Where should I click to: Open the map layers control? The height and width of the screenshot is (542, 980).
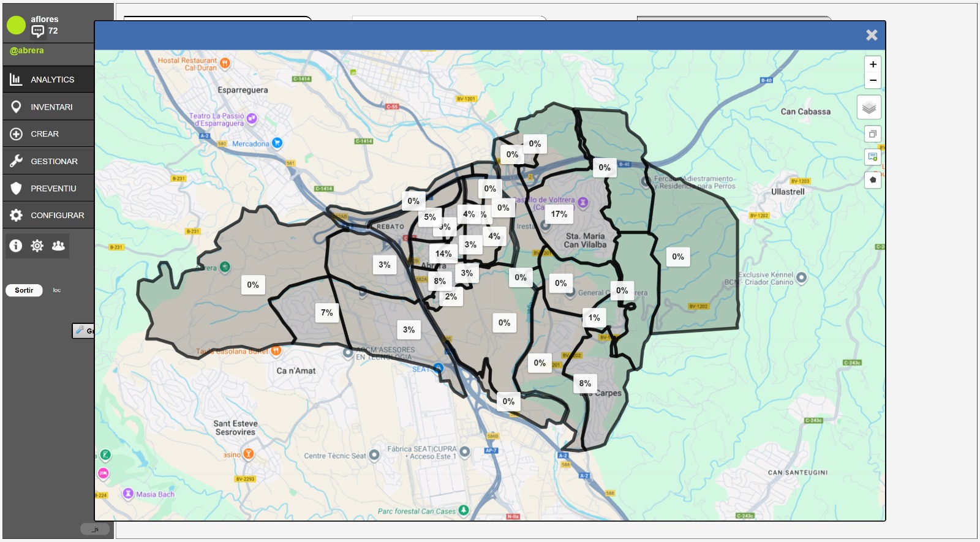coord(869,108)
